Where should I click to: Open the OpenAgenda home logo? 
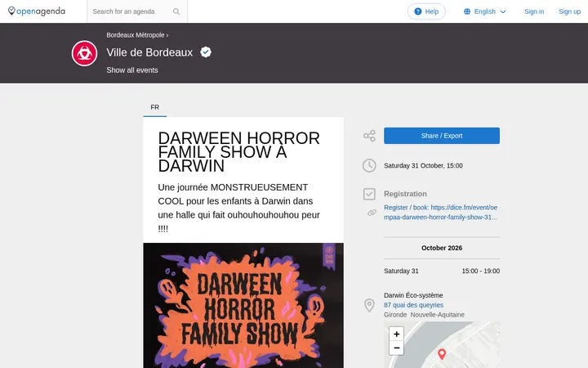pos(37,11)
